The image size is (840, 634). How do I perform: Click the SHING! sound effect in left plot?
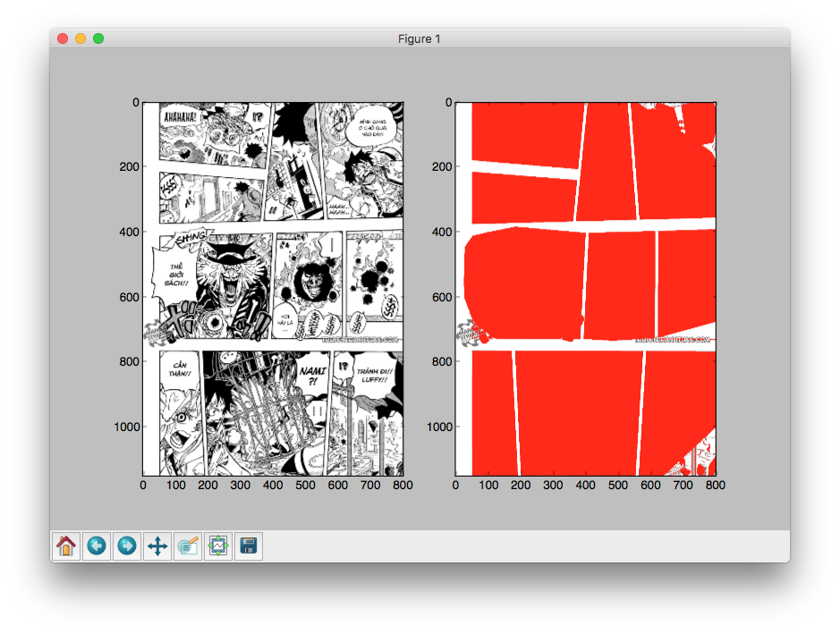click(x=191, y=237)
